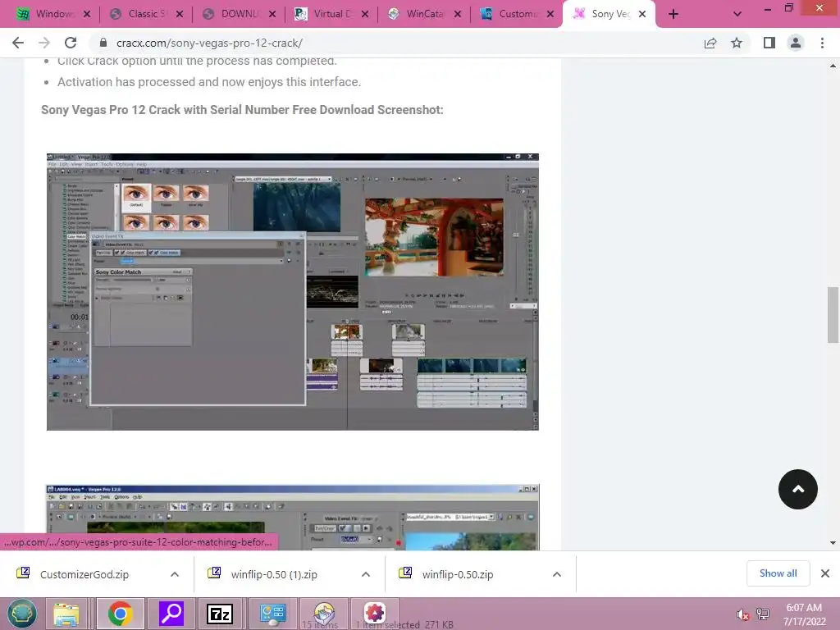Open the second Vegas Pro 12.0 screenshot
Viewport: 840px width, 630px height.
pos(293,517)
